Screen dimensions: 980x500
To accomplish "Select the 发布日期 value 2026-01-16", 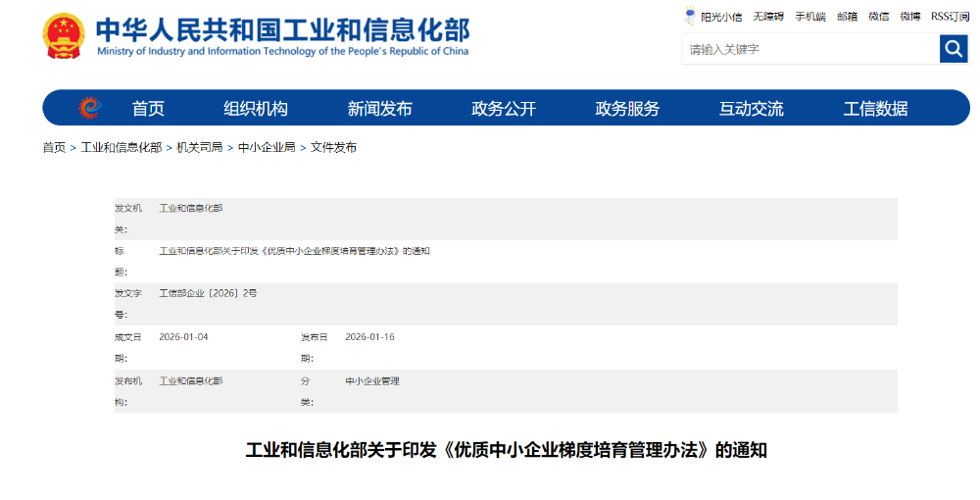I will pyautogui.click(x=370, y=337).
